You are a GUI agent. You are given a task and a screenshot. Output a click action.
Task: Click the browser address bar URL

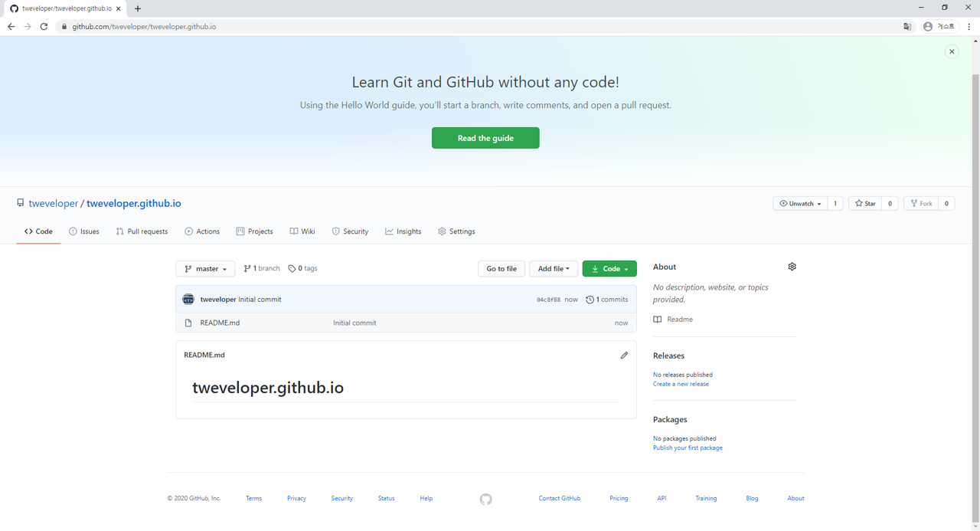(144, 27)
